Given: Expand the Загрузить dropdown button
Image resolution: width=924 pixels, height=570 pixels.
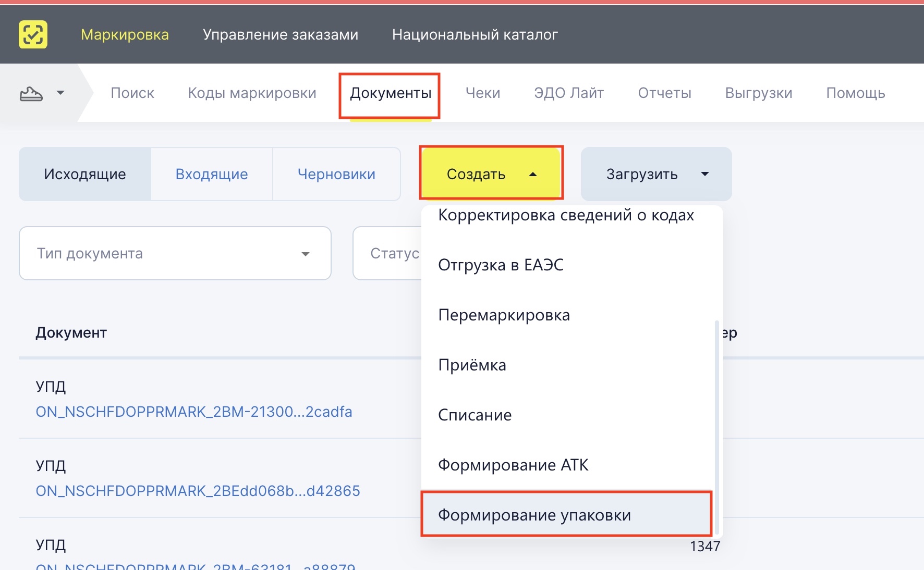Looking at the screenshot, I should pos(656,174).
